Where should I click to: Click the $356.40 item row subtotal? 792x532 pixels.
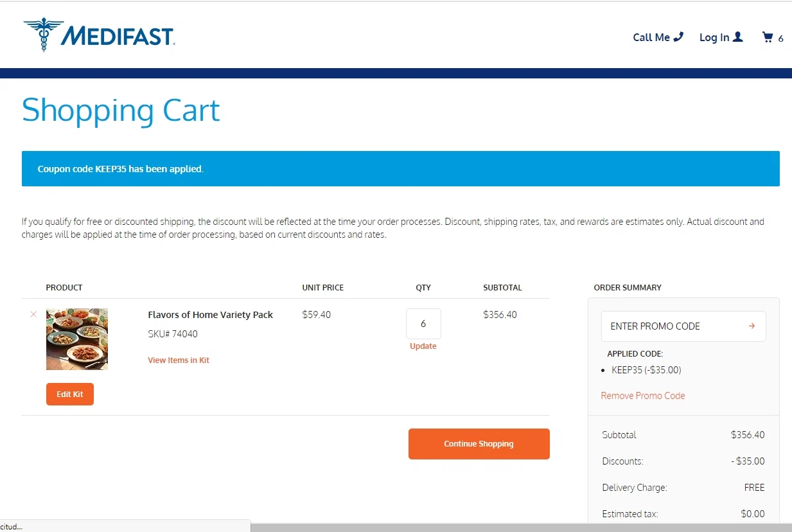(500, 315)
